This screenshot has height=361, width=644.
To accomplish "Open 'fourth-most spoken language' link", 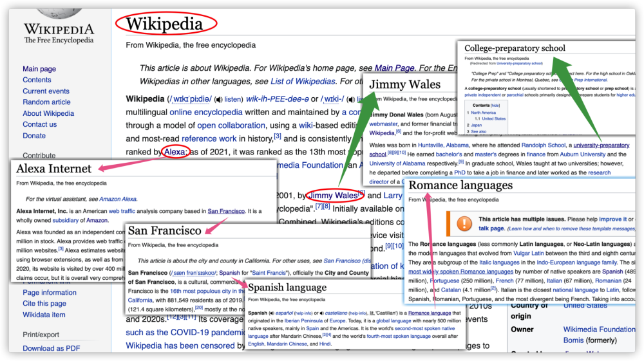I will click(x=399, y=336).
